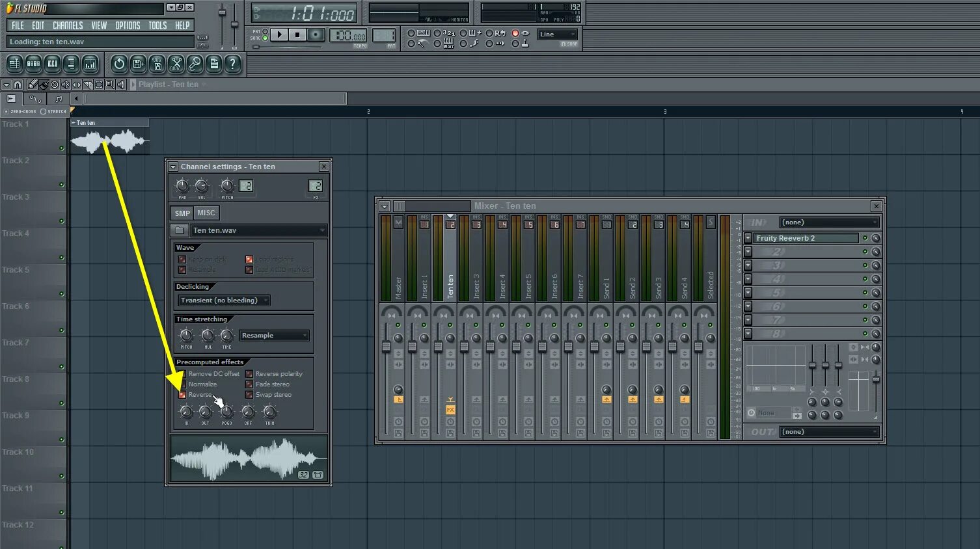Click the playlist audio clips note tab icon
Screen dimensions: 980x549
tap(59, 99)
